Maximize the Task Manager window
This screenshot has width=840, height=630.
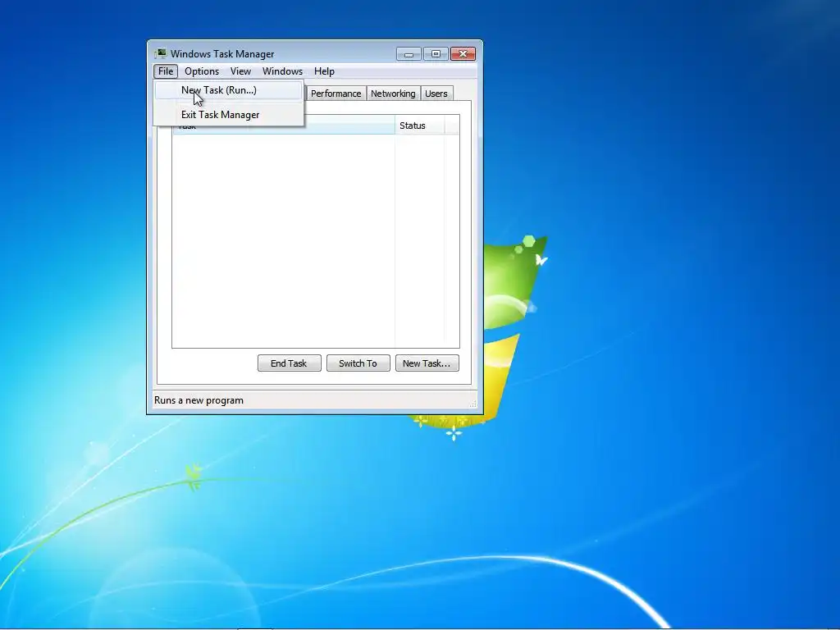[436, 53]
